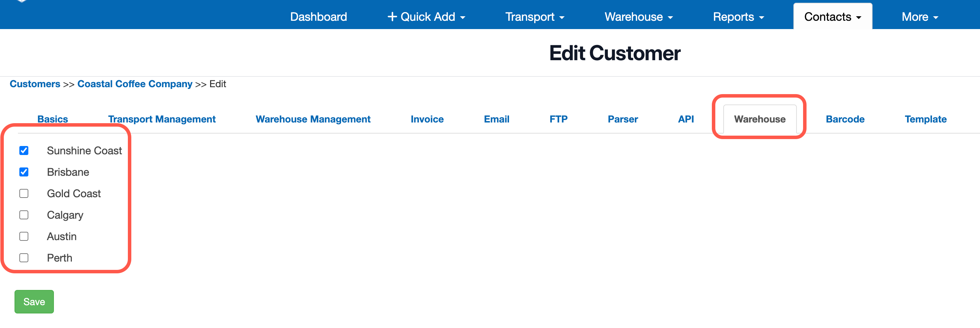Enable the Austin warehouse checkbox
Image resolution: width=980 pixels, height=328 pixels.
(x=24, y=236)
